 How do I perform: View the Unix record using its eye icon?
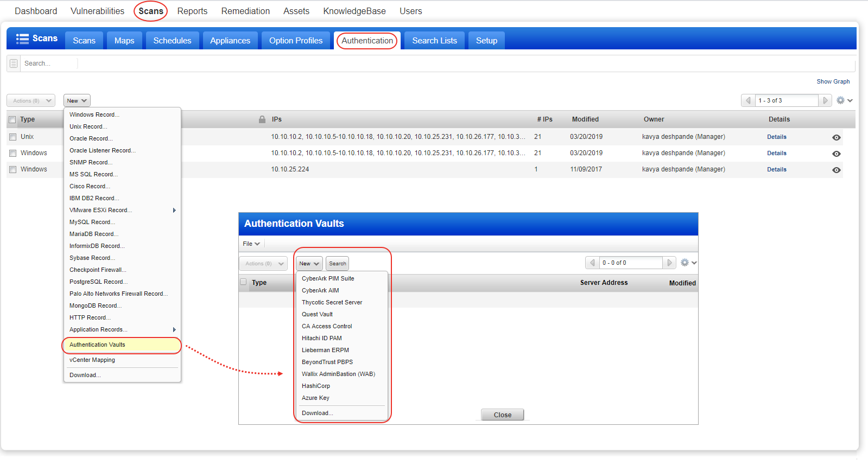click(837, 137)
